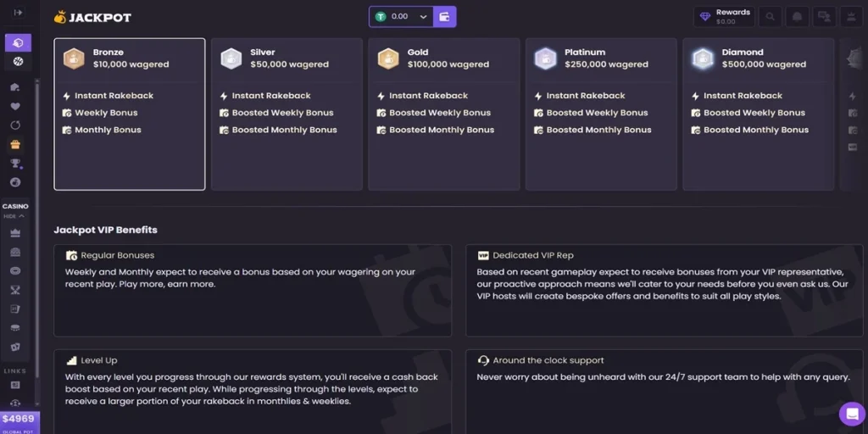Select the Bronze VIP tier card
868x434 pixels.
coord(129,114)
